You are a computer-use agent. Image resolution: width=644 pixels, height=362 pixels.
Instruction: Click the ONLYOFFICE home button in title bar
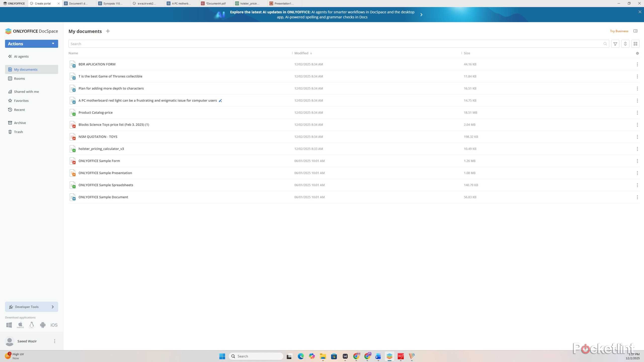14,4
